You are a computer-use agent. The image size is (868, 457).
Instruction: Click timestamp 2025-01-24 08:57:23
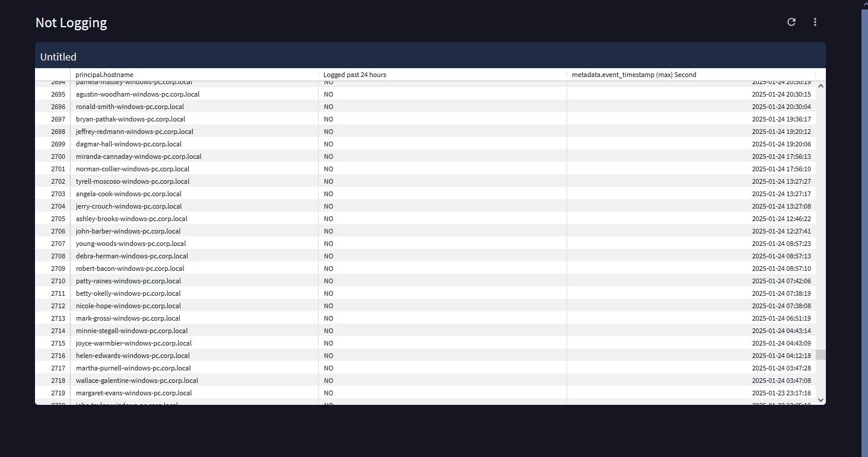781,244
